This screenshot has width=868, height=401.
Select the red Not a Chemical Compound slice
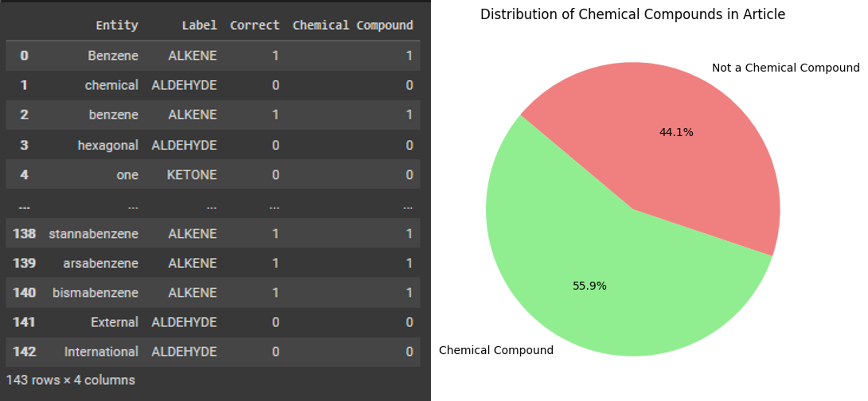pyautogui.click(x=692, y=169)
